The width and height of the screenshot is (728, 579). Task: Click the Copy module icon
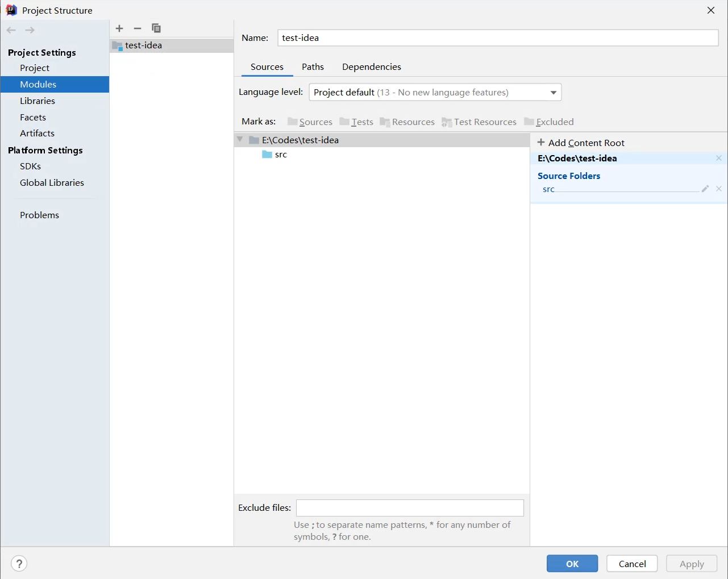[156, 28]
